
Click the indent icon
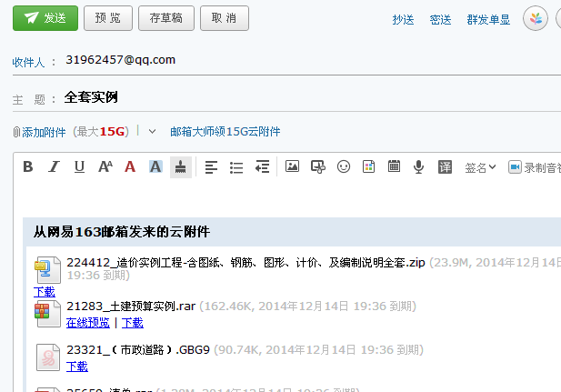262,166
